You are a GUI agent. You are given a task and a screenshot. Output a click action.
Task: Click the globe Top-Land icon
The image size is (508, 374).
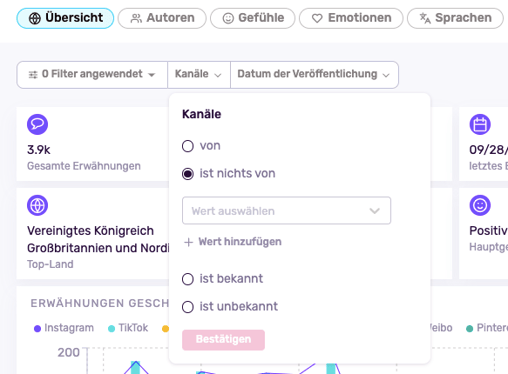(37, 205)
